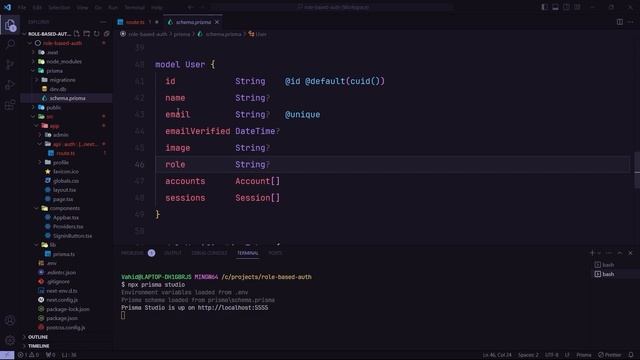The image size is (640, 360).
Task: Switch to the Problems panel tab
Action: point(132,253)
